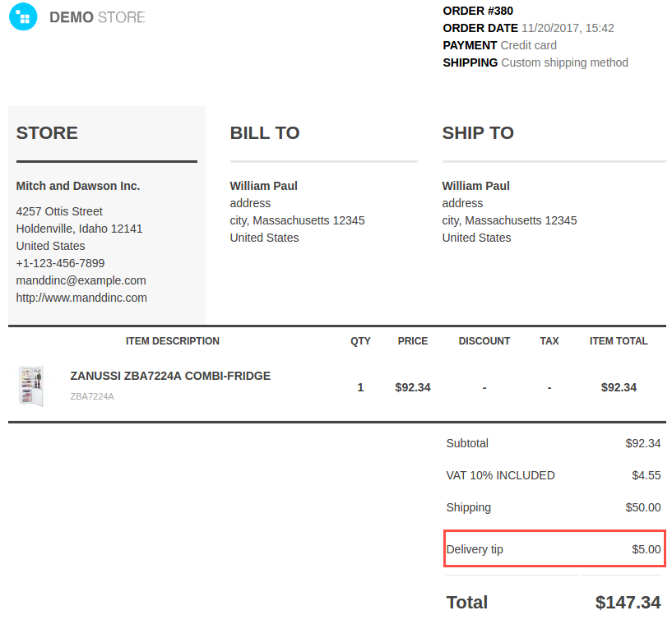
Task: Open the http://www.manddinc.com website link
Action: point(81,298)
